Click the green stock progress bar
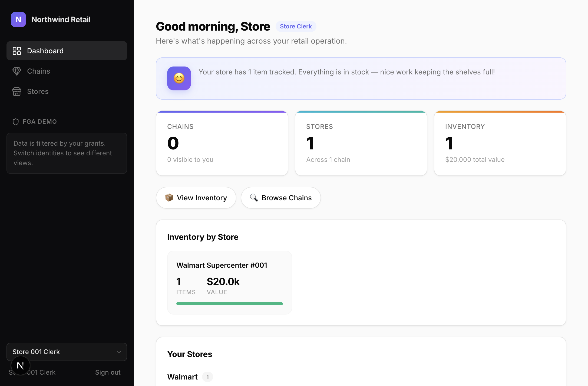 tap(229, 304)
